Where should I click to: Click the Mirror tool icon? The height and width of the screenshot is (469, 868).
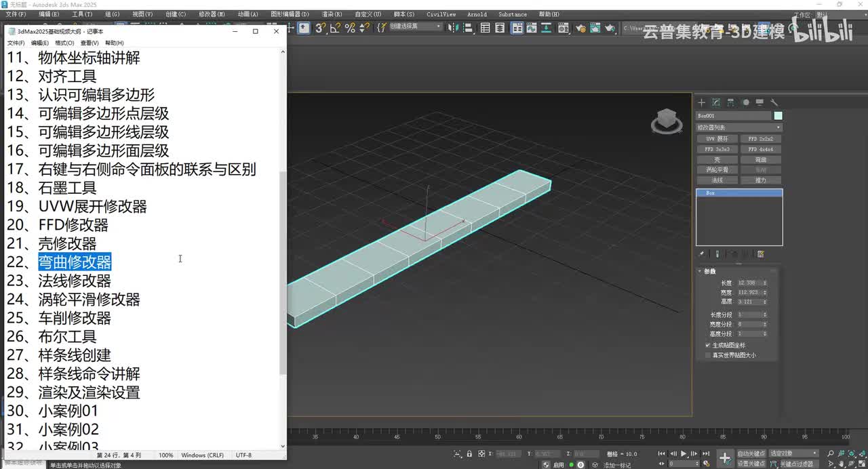point(452,28)
